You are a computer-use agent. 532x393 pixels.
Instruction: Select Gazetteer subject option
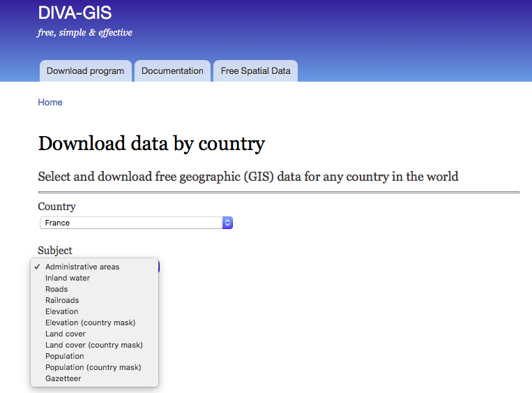[94, 378]
